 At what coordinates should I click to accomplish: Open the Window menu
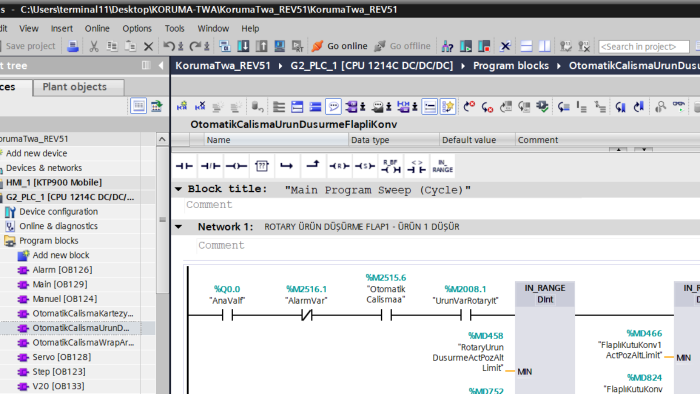213,29
